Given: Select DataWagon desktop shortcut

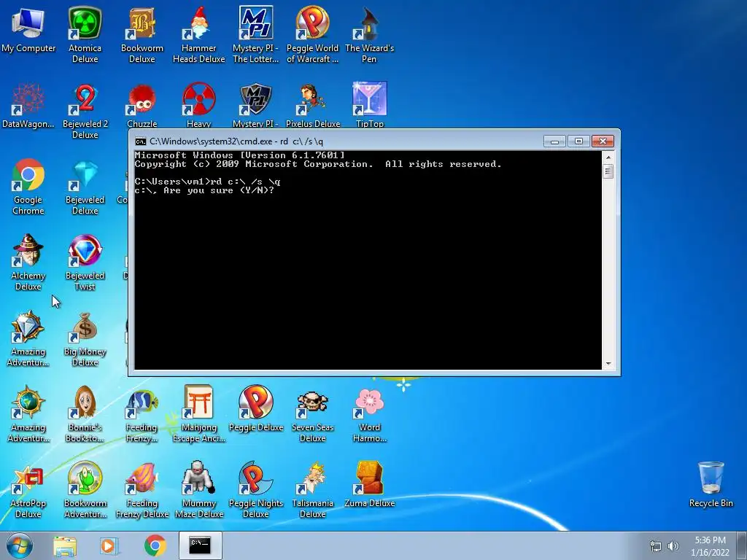Looking at the screenshot, I should click(28, 105).
